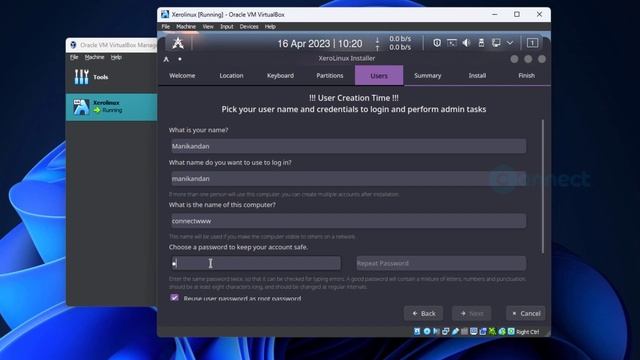Click the name field containing Manikandan
The height and width of the screenshot is (360, 640).
point(349,146)
